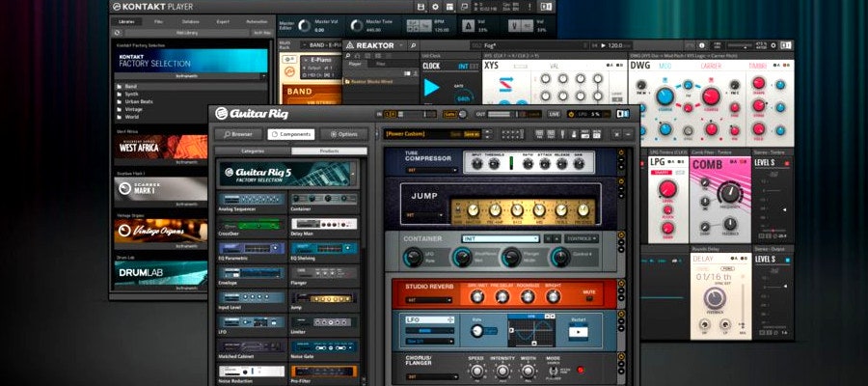This screenshot has width=868, height=386.
Task: Expand the Band library folder
Action: pos(131,85)
